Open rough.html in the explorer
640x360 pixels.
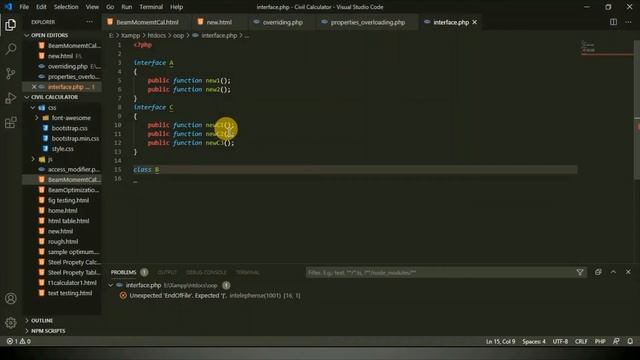pos(63,241)
